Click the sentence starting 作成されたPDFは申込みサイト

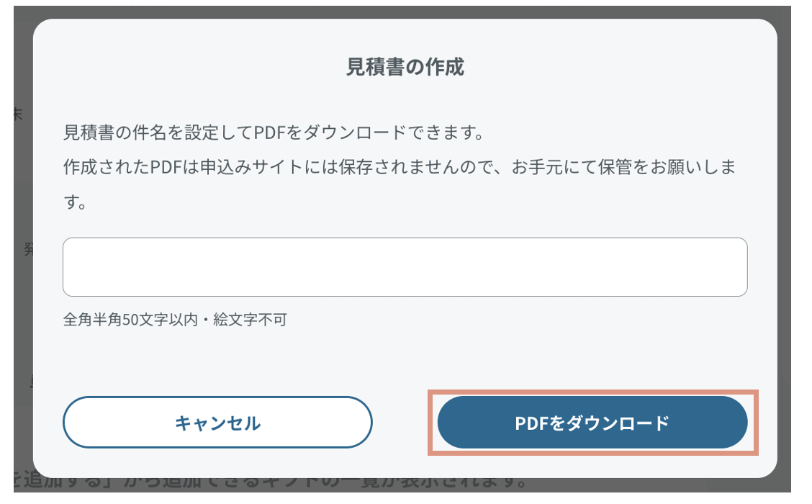(x=399, y=168)
